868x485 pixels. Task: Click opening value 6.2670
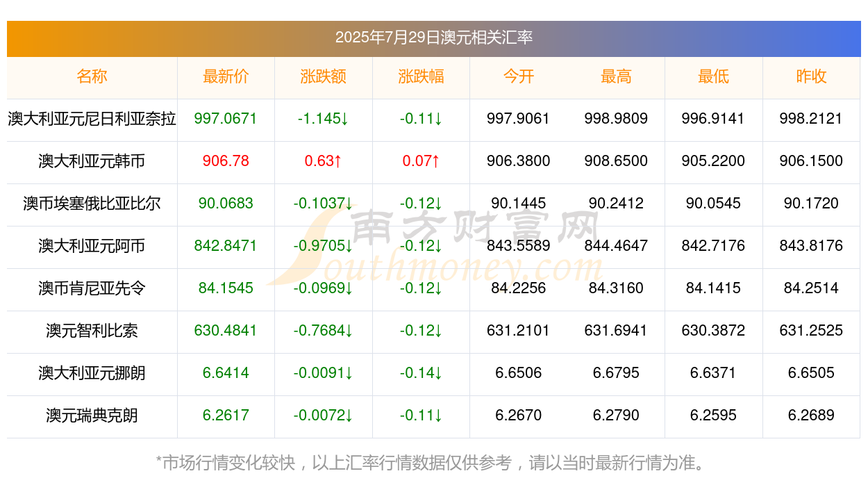[x=519, y=416]
